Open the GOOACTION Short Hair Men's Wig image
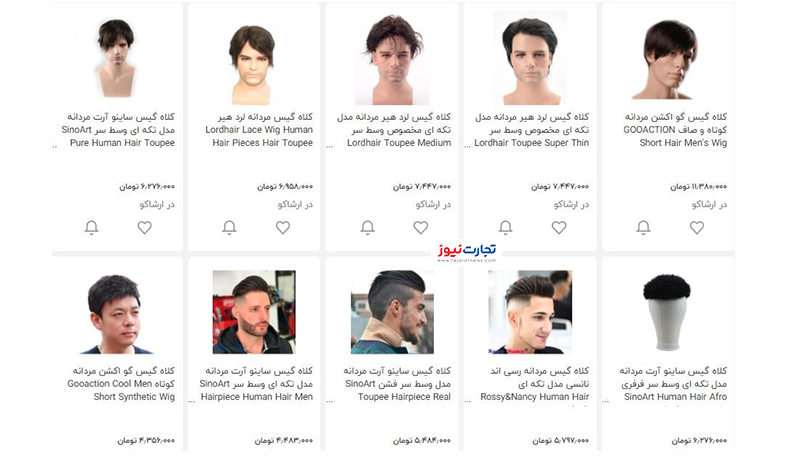The height and width of the screenshot is (460, 800). coord(668,59)
